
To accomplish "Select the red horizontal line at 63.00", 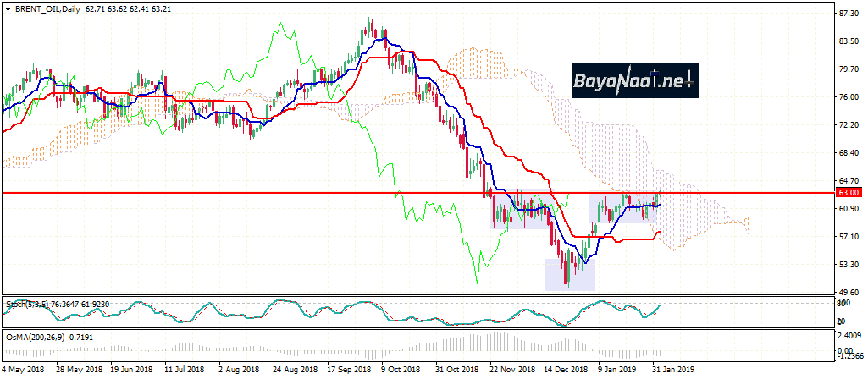I will click(254, 193).
